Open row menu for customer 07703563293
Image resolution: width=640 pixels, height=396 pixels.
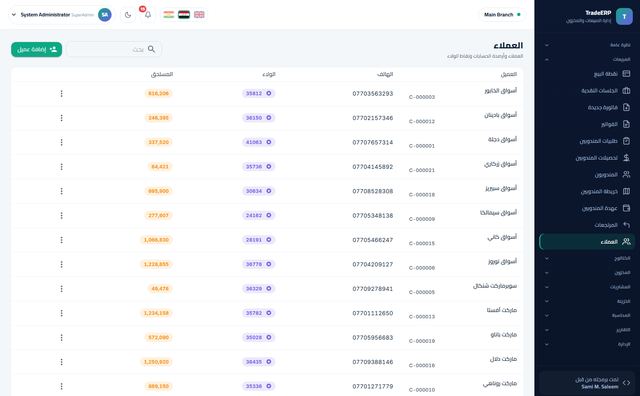[x=62, y=93]
